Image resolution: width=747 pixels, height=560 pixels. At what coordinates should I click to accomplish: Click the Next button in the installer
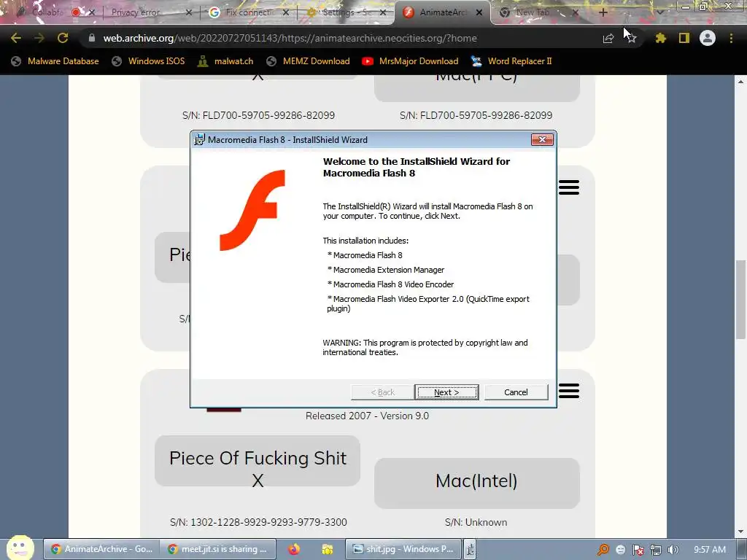[446, 392]
